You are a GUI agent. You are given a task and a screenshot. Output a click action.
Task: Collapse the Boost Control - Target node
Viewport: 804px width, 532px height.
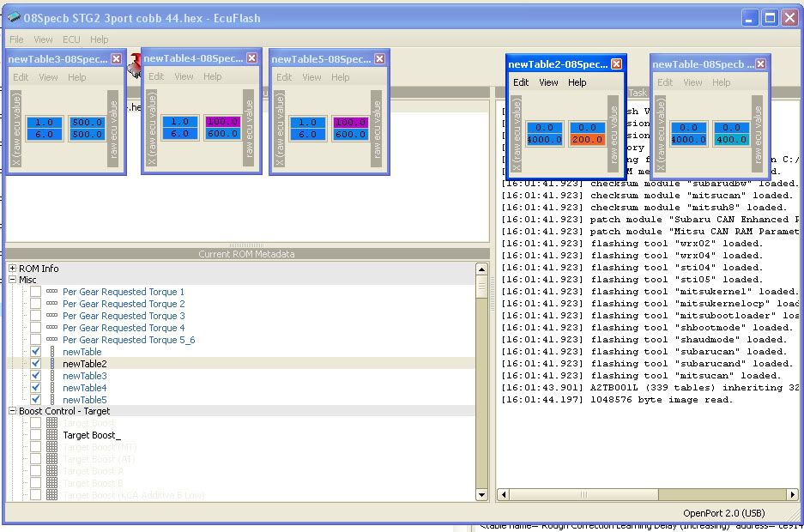[x=12, y=411]
